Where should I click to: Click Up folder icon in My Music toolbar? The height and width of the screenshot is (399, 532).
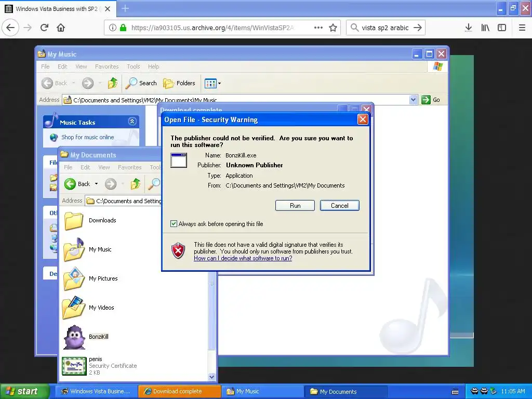pyautogui.click(x=113, y=83)
